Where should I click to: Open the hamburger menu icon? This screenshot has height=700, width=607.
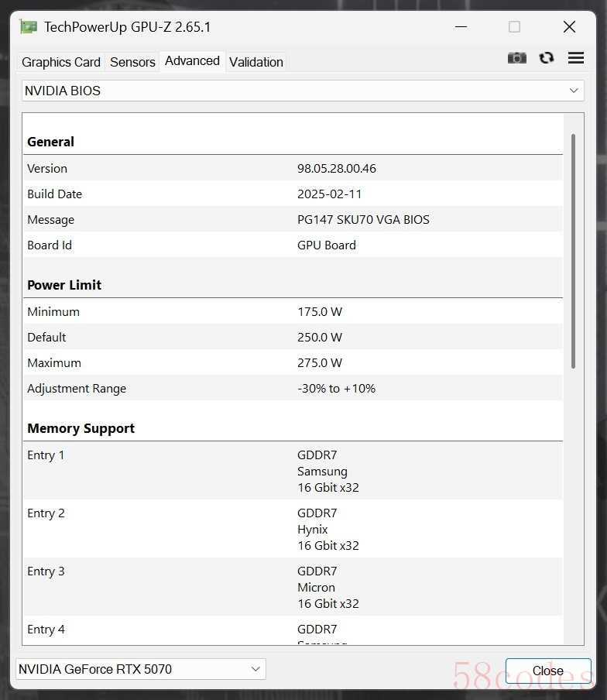(575, 58)
